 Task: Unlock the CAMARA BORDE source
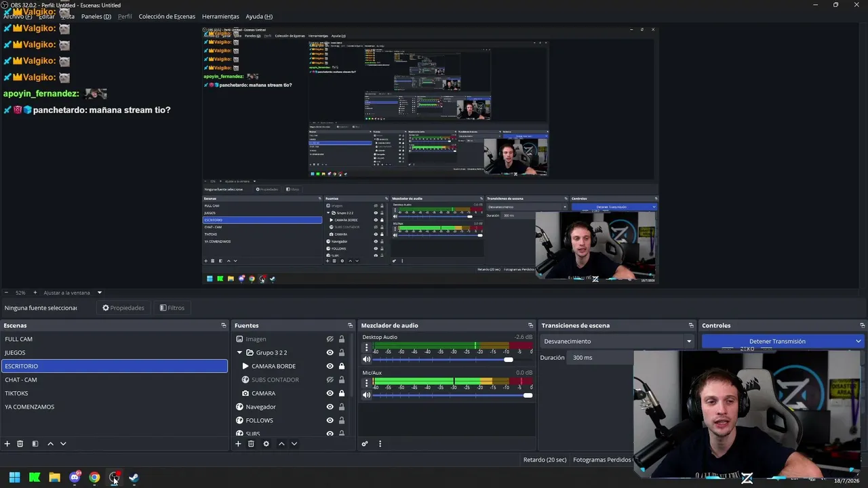[x=341, y=366]
